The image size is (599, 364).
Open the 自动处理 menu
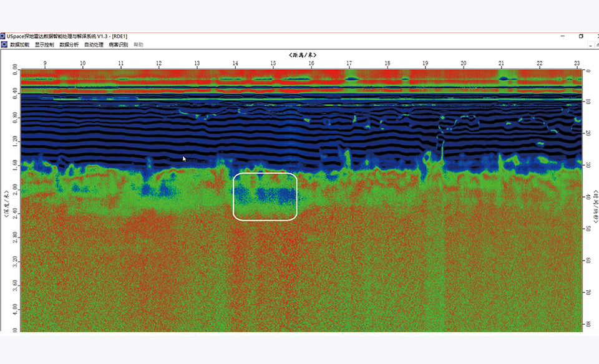[x=94, y=45]
